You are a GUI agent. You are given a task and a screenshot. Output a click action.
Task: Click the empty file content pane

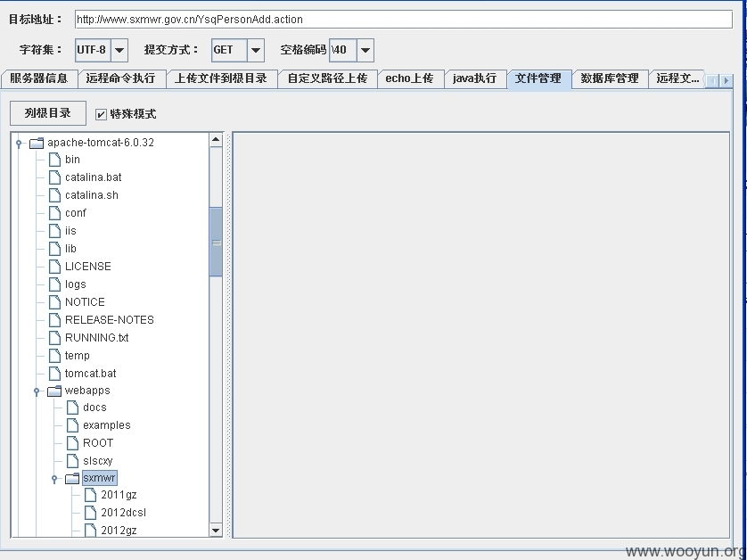click(481, 335)
